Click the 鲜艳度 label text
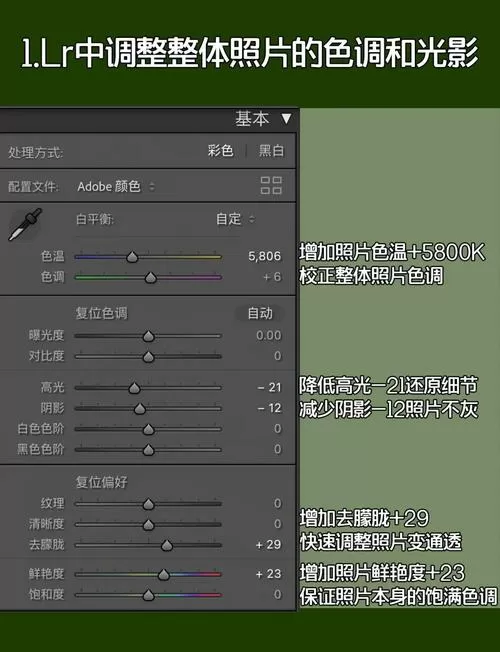This screenshot has height=652, width=500. coord(46,574)
